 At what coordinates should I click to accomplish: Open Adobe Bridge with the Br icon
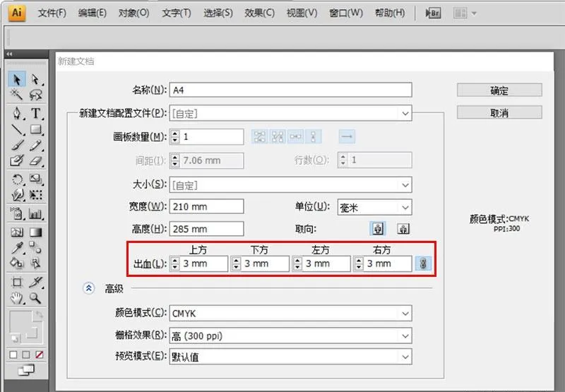tap(432, 13)
